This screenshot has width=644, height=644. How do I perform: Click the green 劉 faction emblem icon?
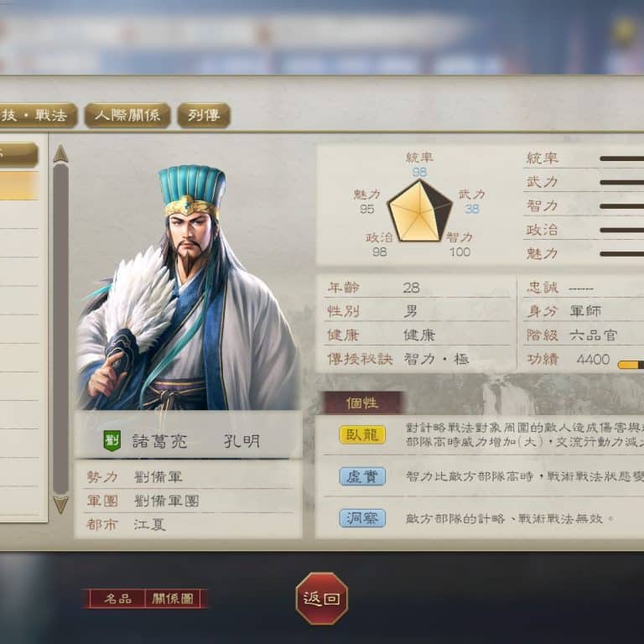tap(112, 441)
